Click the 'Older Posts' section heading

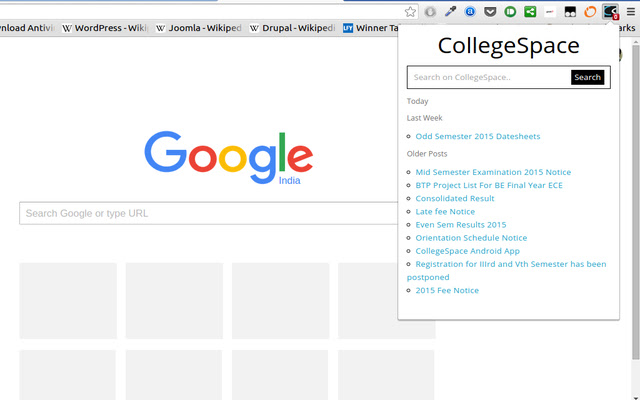point(427,154)
